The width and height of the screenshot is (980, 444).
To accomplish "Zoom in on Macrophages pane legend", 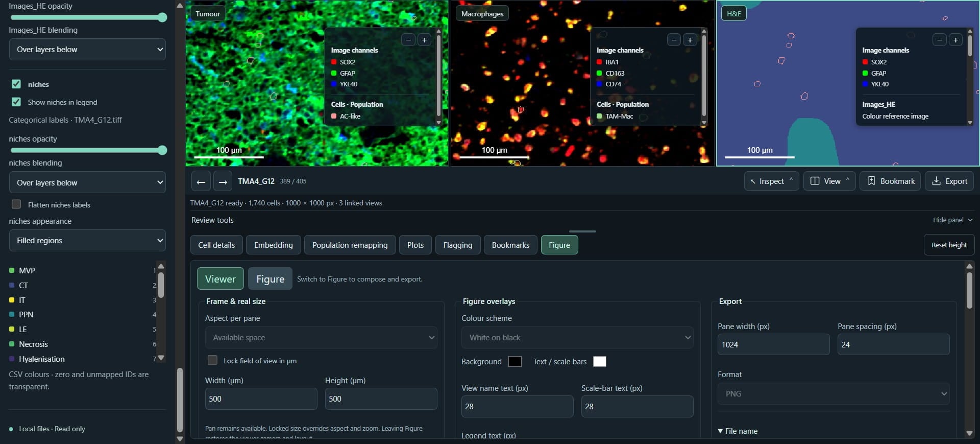I will pos(690,40).
